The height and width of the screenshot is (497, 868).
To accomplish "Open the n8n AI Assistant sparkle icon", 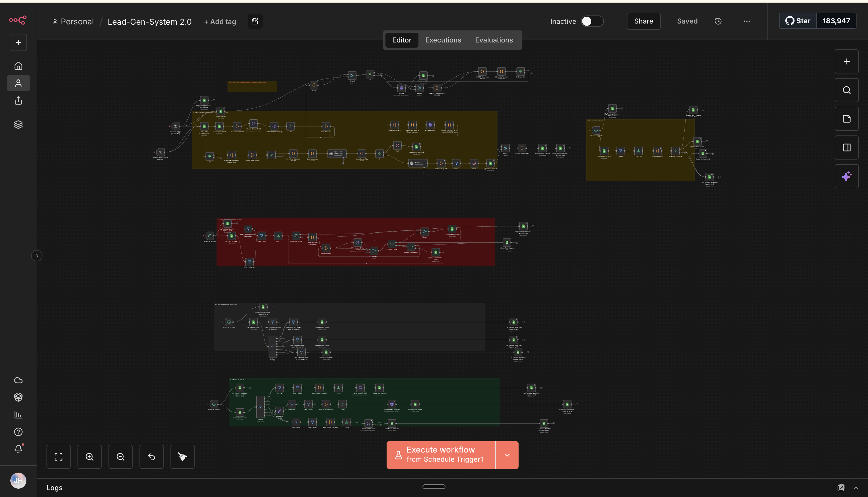I will [x=847, y=176].
